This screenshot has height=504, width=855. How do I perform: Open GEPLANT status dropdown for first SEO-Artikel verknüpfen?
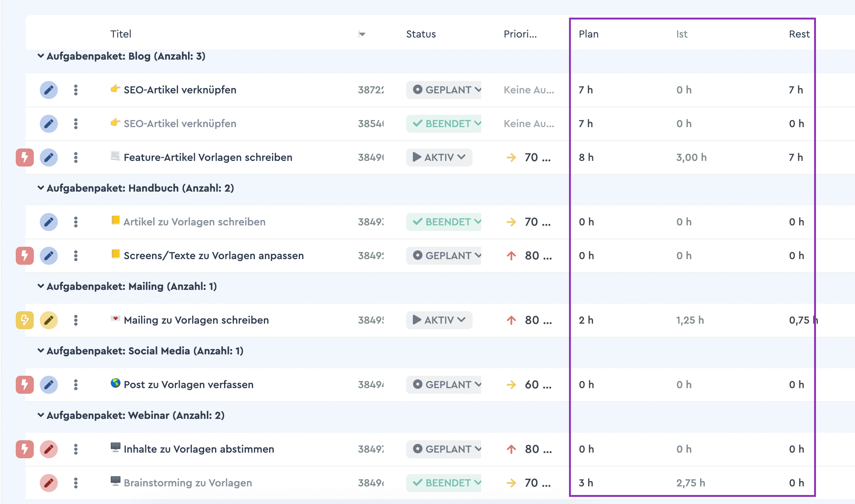pyautogui.click(x=444, y=90)
